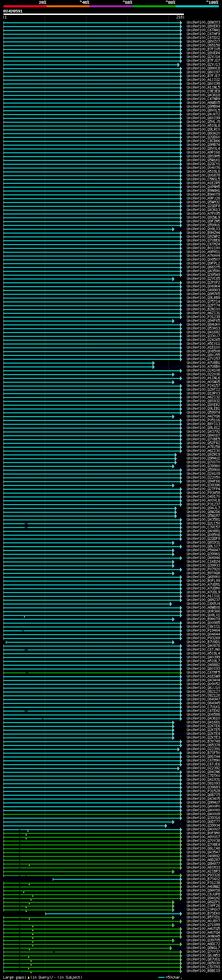Screen dimensions: 222x980
Task: Open hit UniRef100_Q7Y257
Action: (203, 359)
